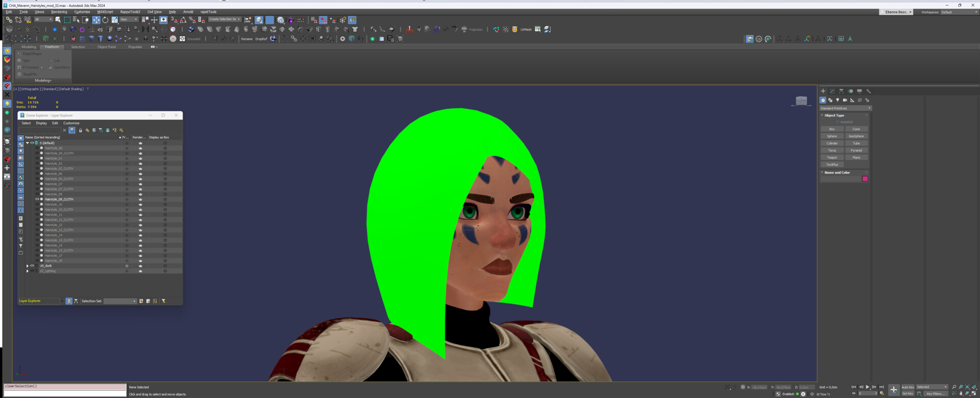
Task: Select the Move transform tool
Action: [x=96, y=20]
